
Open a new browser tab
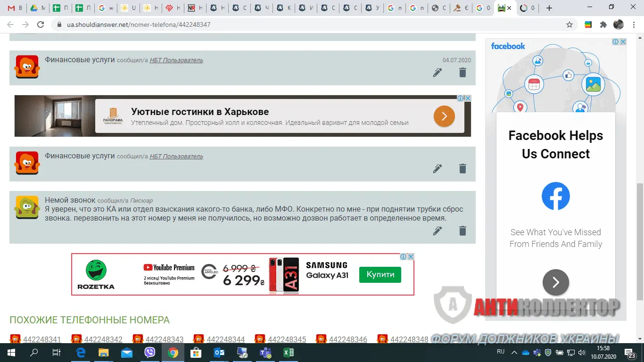pos(549,8)
